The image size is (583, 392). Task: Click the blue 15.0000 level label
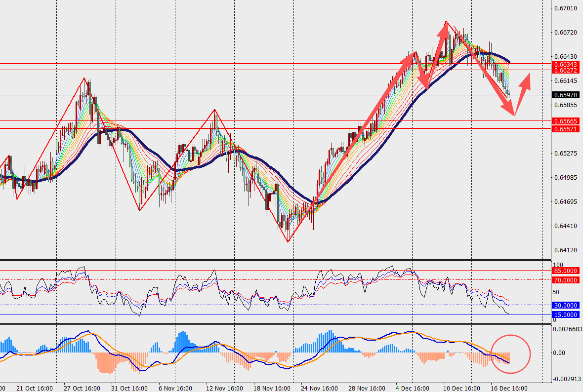click(x=566, y=314)
